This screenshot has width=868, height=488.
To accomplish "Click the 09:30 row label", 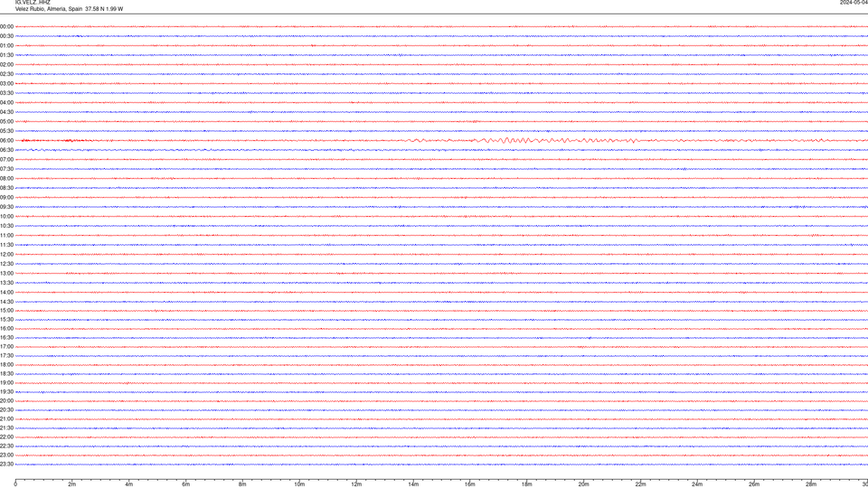I will point(6,207).
